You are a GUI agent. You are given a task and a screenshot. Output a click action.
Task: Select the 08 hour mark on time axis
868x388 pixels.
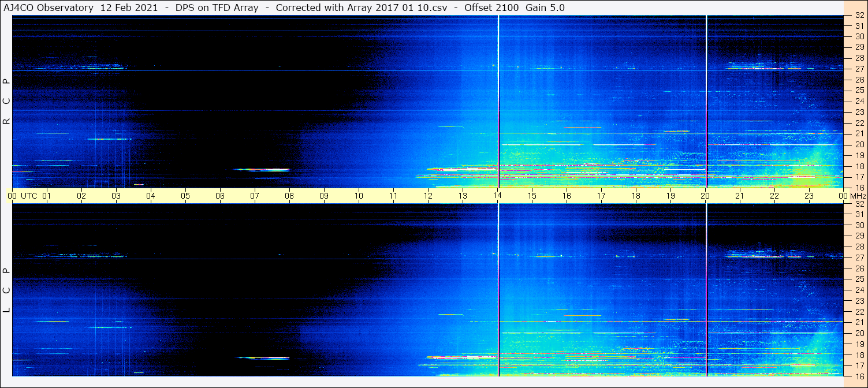(289, 196)
